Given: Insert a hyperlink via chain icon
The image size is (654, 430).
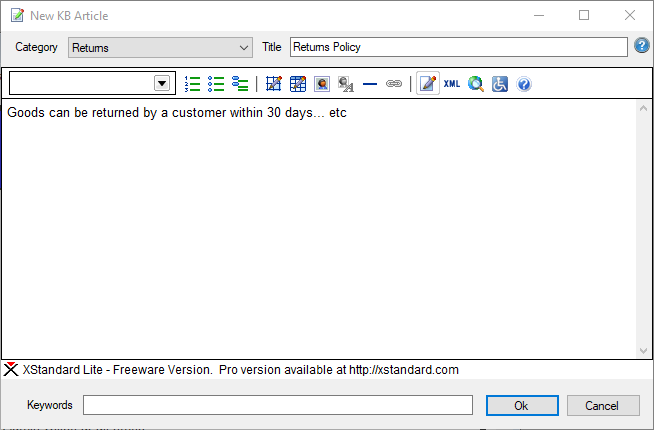Looking at the screenshot, I should coord(394,84).
